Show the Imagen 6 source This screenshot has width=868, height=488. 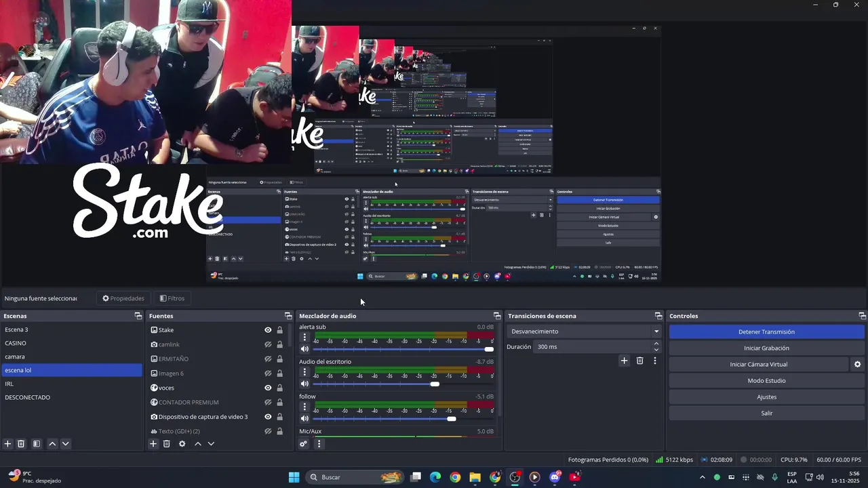pyautogui.click(x=268, y=373)
